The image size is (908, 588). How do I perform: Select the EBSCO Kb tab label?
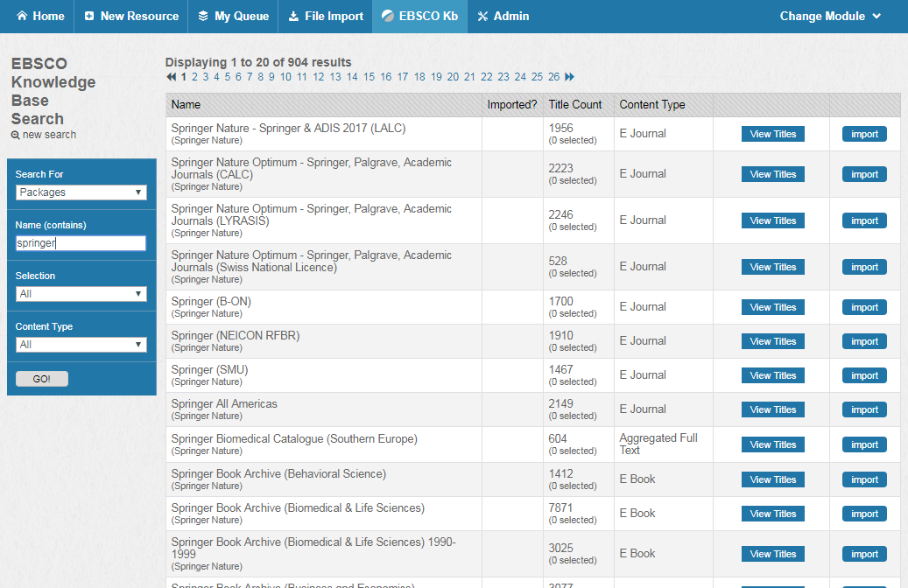click(428, 17)
